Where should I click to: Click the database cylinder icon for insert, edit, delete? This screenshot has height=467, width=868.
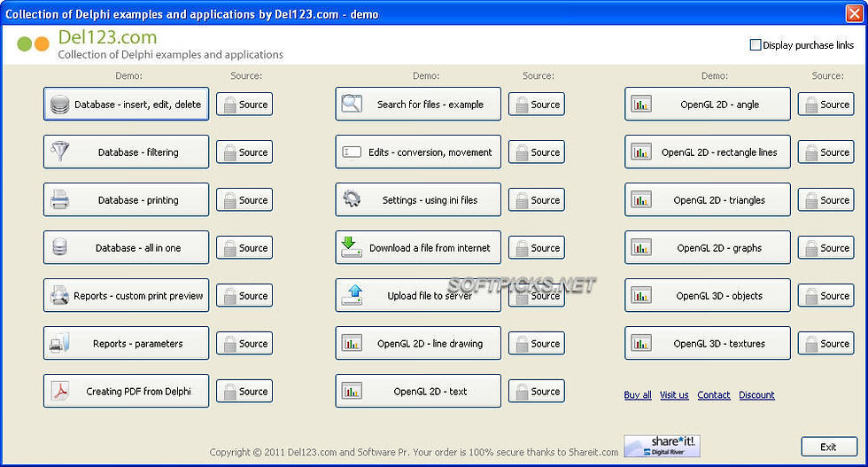point(60,105)
